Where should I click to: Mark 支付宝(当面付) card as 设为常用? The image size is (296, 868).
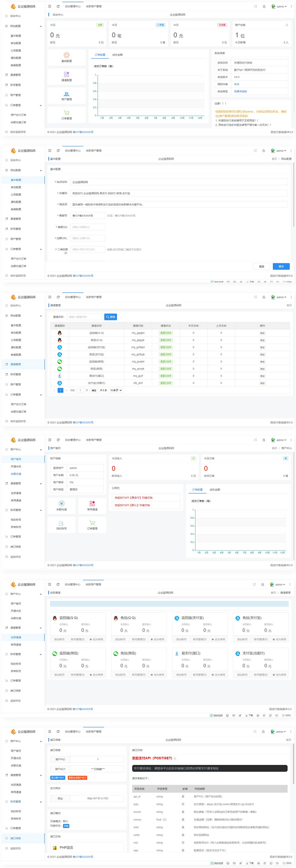279,675
